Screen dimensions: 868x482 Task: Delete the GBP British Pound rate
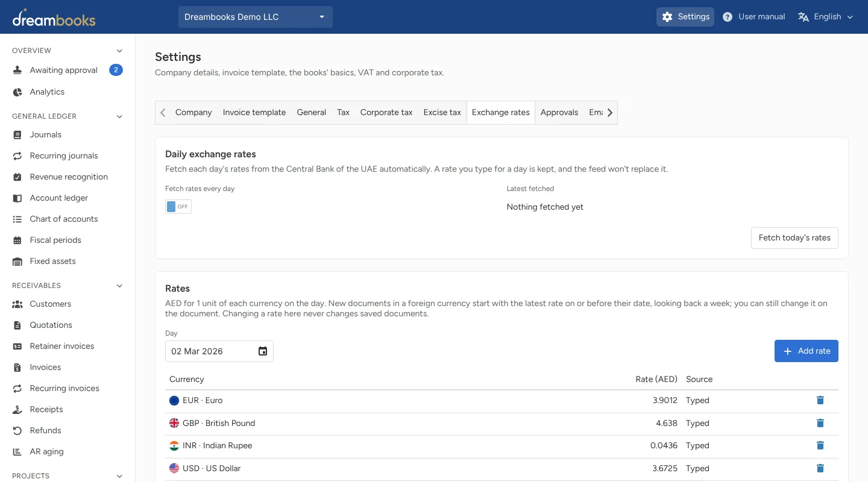(820, 423)
